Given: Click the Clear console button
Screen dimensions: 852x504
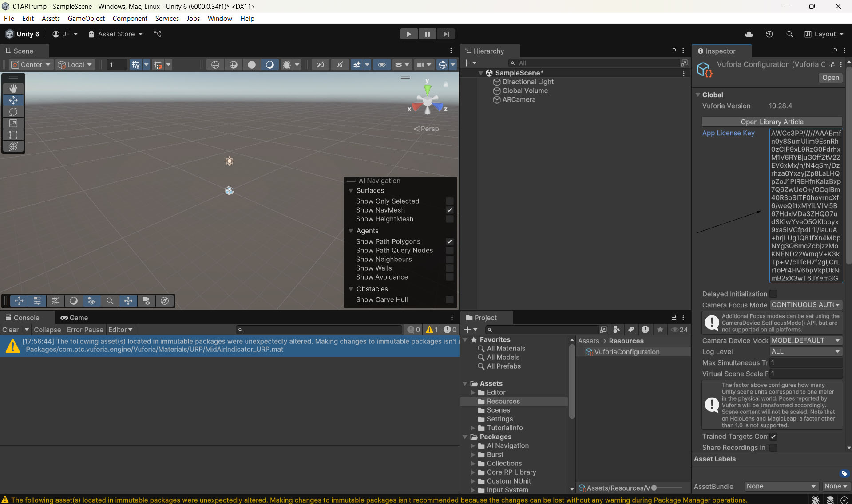Looking at the screenshot, I should pos(10,330).
